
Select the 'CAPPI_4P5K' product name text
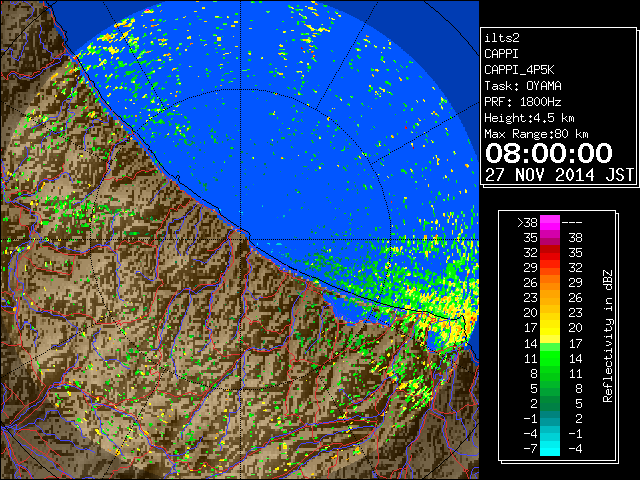(x=519, y=70)
